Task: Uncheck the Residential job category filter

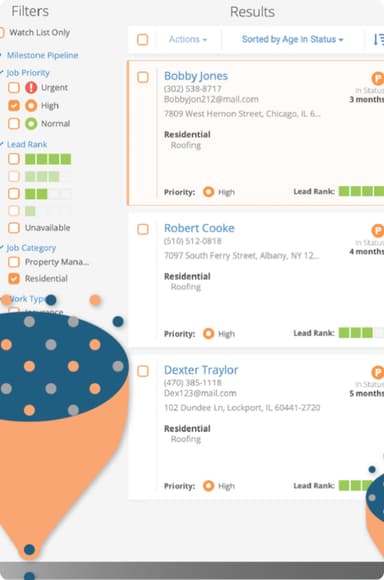Action: [x=14, y=279]
